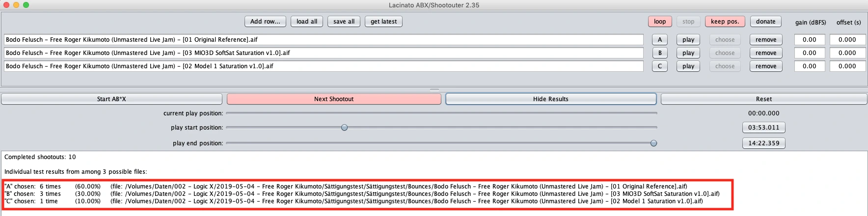Click the play start position slider handle
868x216 pixels.
(x=344, y=128)
